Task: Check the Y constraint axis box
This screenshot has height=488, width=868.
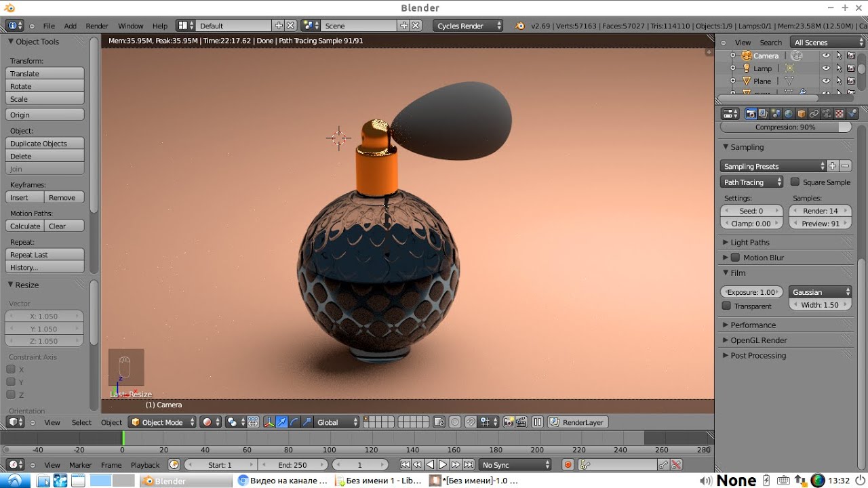Action: point(11,382)
